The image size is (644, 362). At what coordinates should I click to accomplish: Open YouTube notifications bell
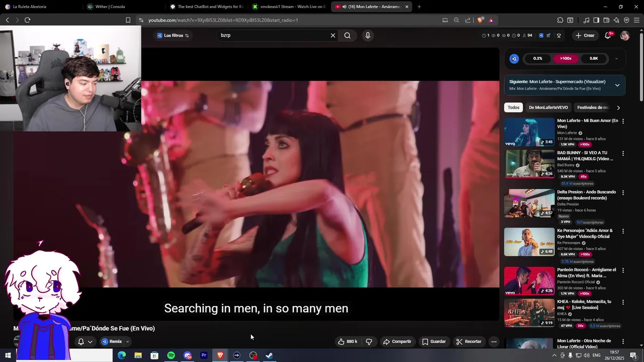pyautogui.click(x=608, y=35)
